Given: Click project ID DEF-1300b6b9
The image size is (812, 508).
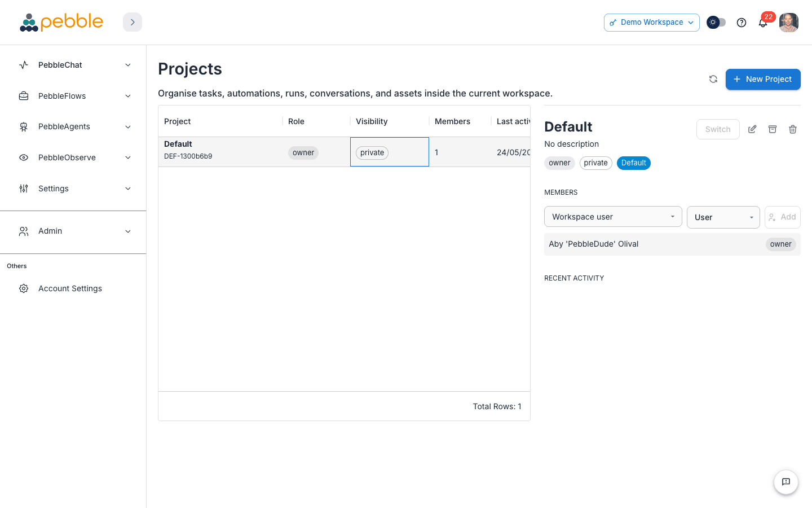Looking at the screenshot, I should point(188,156).
